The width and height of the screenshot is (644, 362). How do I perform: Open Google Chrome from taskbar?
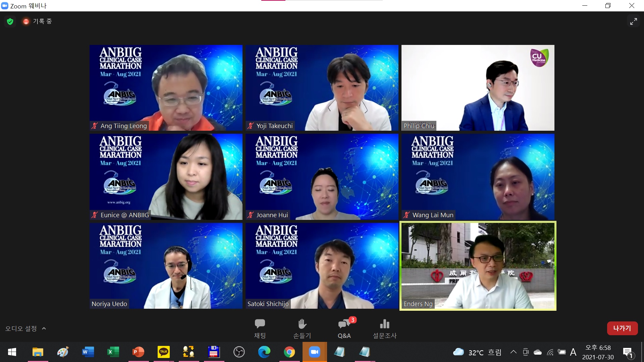pos(289,352)
